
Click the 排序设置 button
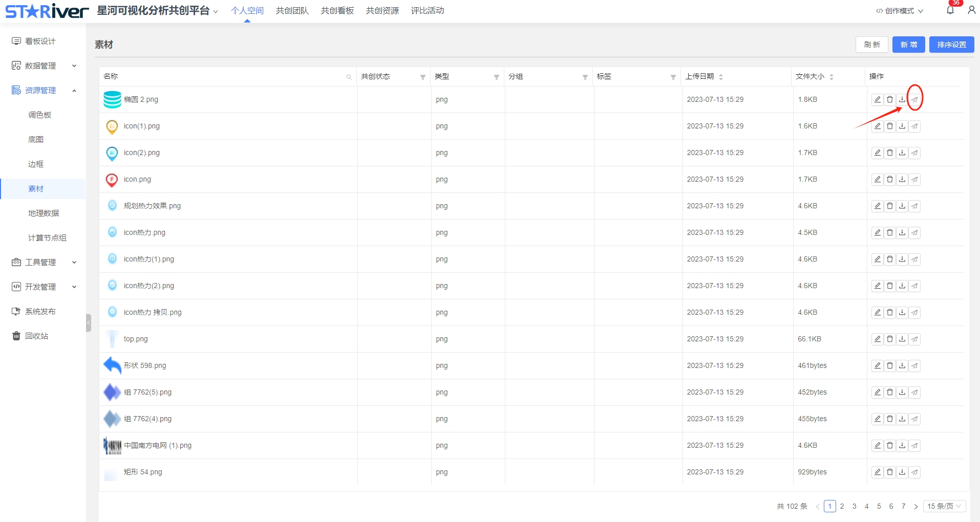952,45
